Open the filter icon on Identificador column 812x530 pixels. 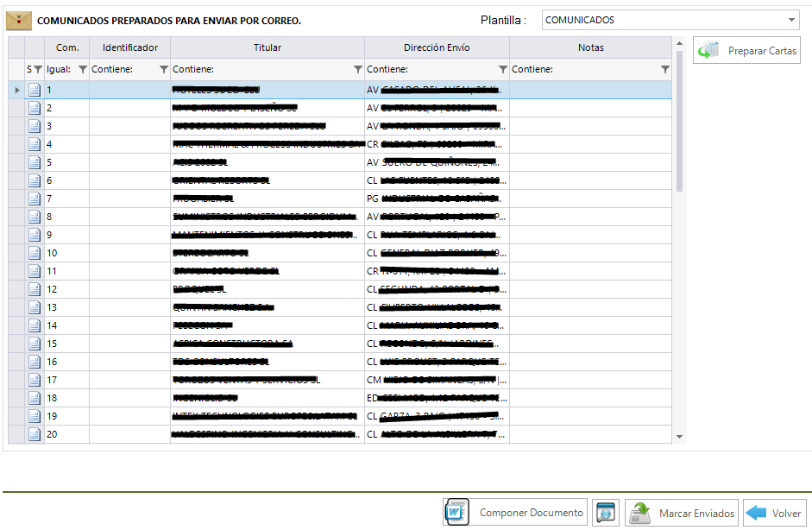(x=163, y=69)
